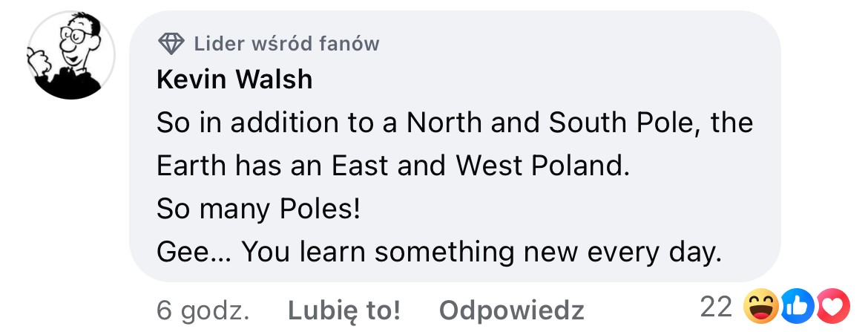Click the "Lider wśród fanów" badge label
868x332 pixels.
click(x=286, y=44)
